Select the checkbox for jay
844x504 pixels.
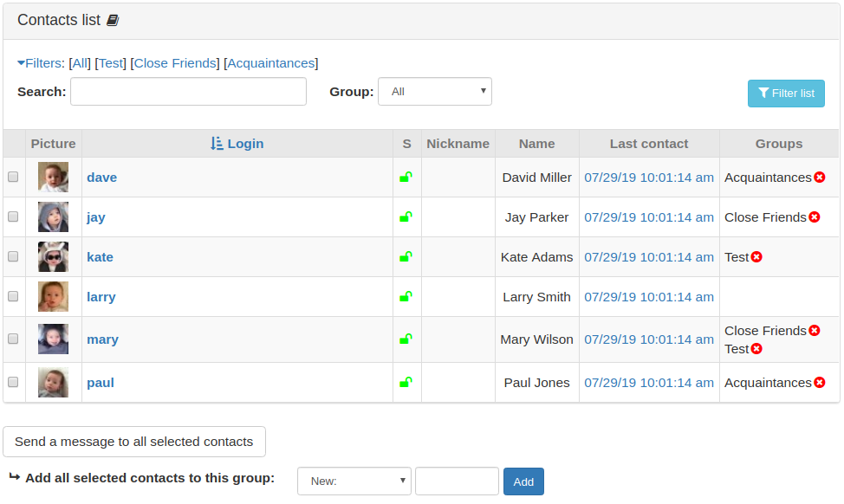coord(13,216)
